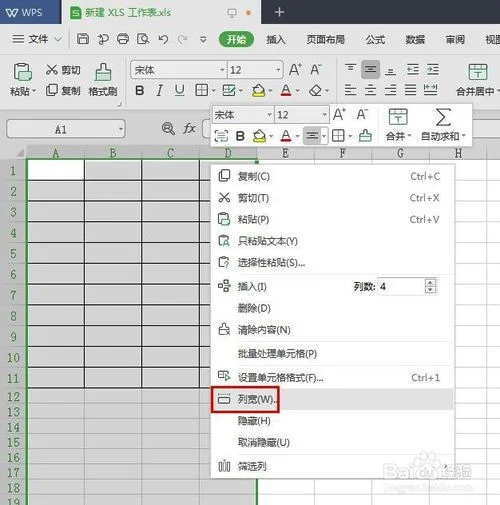This screenshot has width=500, height=505.
Task: Align text to top in ribbon
Action: point(350,69)
